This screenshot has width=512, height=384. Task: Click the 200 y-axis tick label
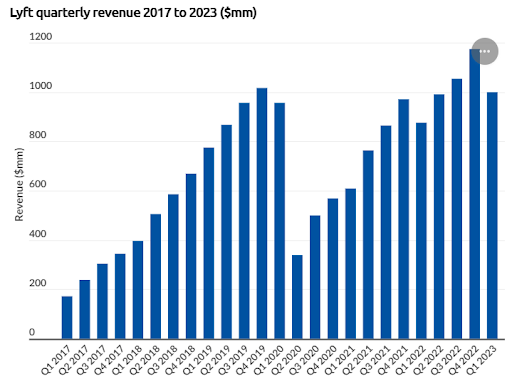click(38, 283)
